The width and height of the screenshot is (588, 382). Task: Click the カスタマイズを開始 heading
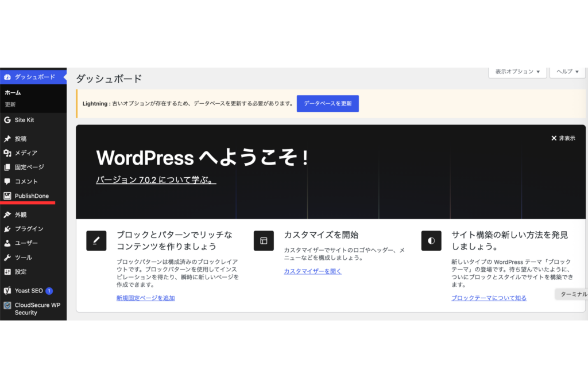point(322,235)
